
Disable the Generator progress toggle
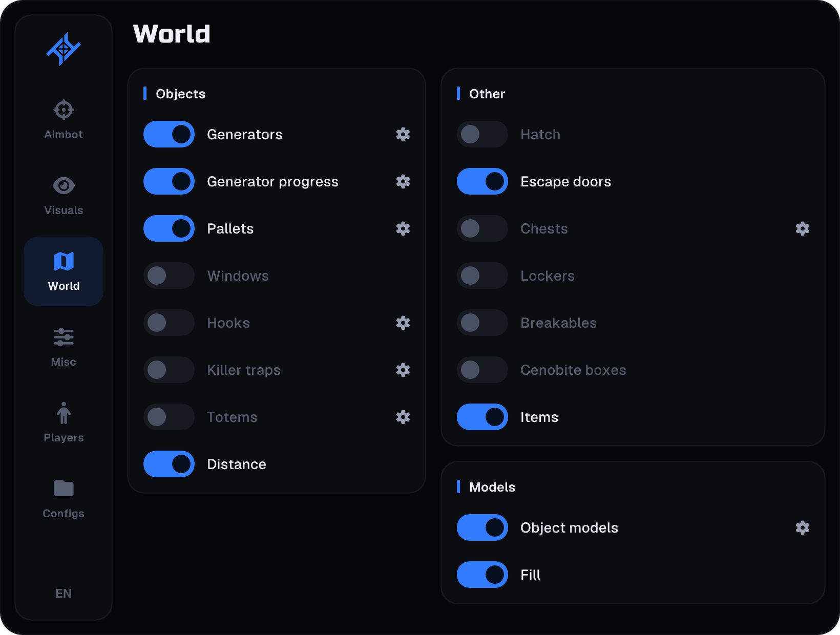coord(169,181)
